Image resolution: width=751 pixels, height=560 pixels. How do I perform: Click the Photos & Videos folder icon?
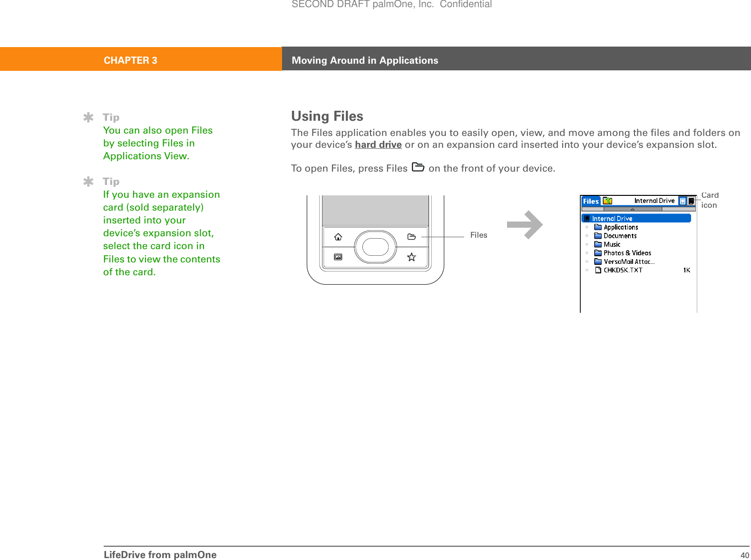(x=598, y=253)
